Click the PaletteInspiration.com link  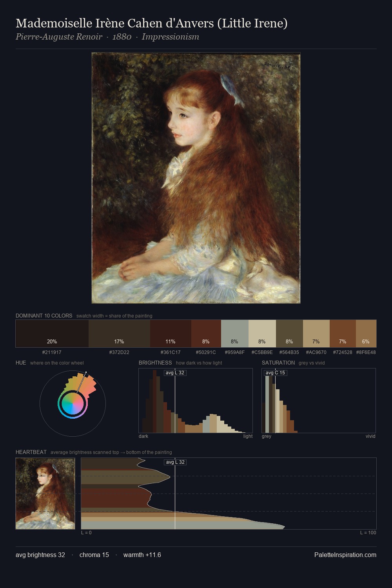coord(345,555)
